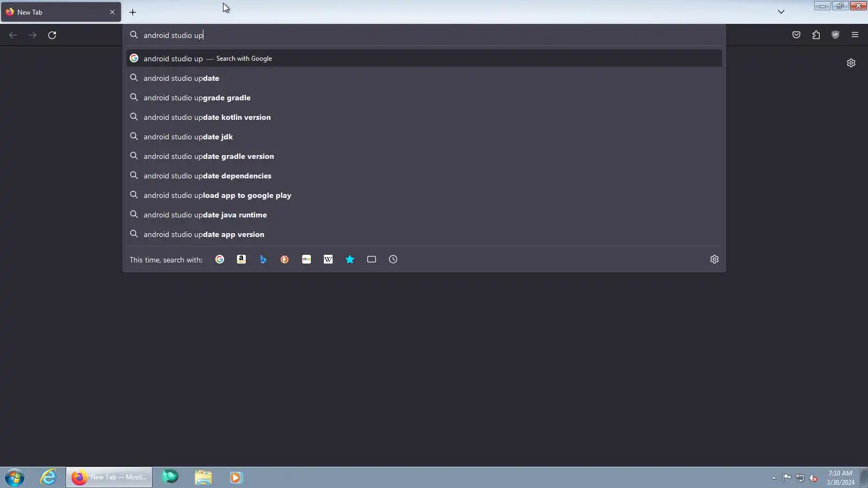Viewport: 868px width, 488px height.
Task: Search with DuckDuckGo one-off engine icon
Action: 285,260
